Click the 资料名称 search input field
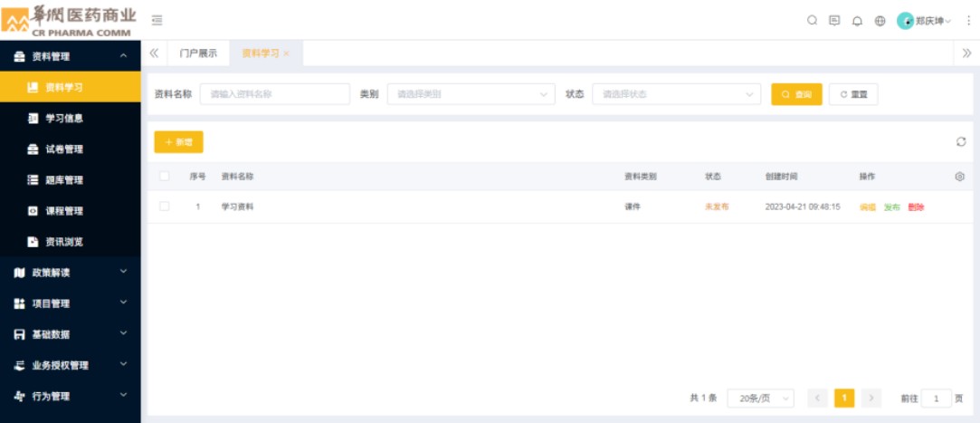 coord(274,94)
